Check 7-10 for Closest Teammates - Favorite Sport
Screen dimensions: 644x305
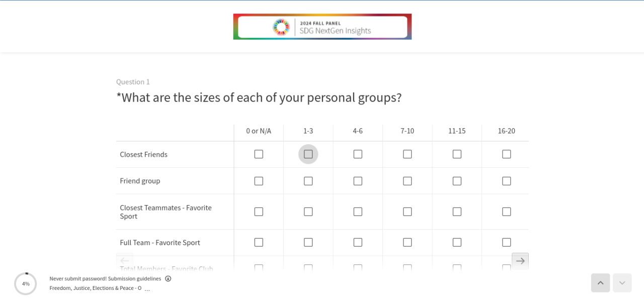click(408, 212)
